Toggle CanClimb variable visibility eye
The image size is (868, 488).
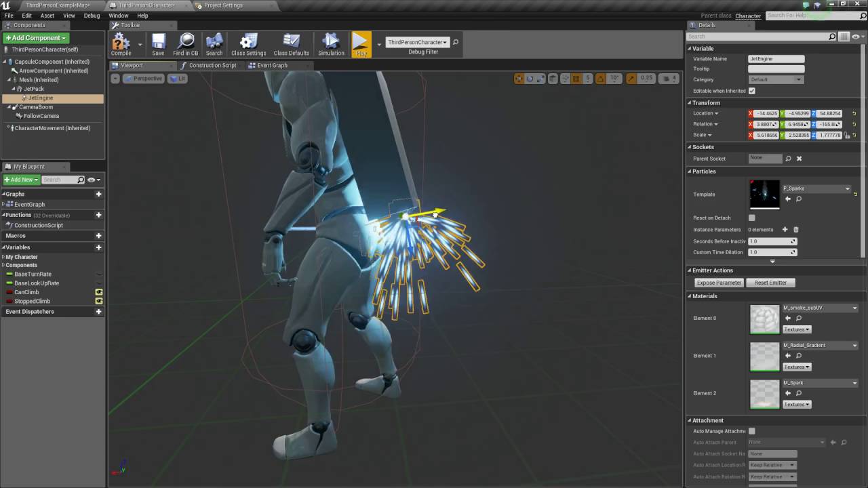(99, 292)
